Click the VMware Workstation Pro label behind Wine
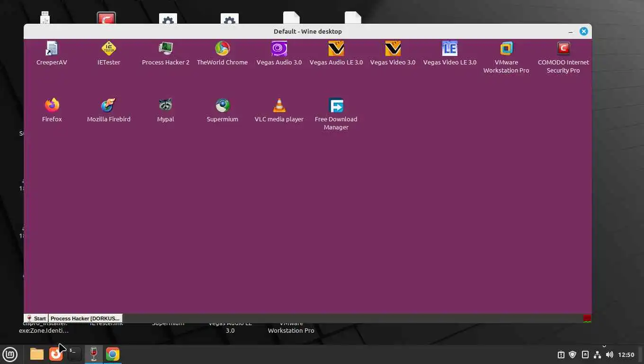The image size is (644, 364). pyautogui.click(x=291, y=327)
